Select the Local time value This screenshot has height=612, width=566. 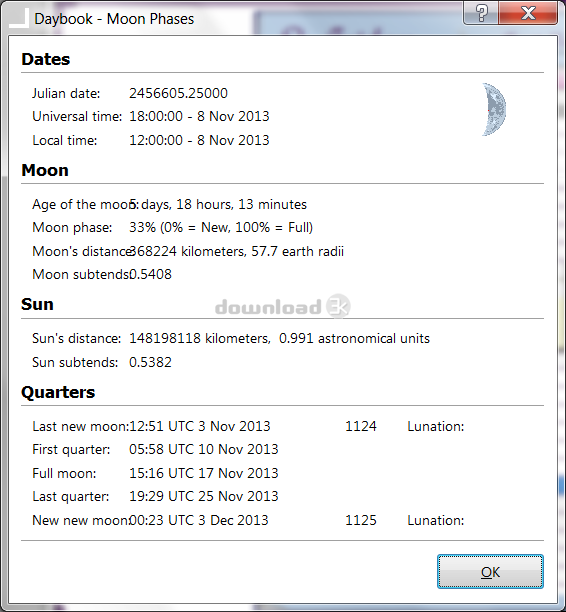click(199, 140)
